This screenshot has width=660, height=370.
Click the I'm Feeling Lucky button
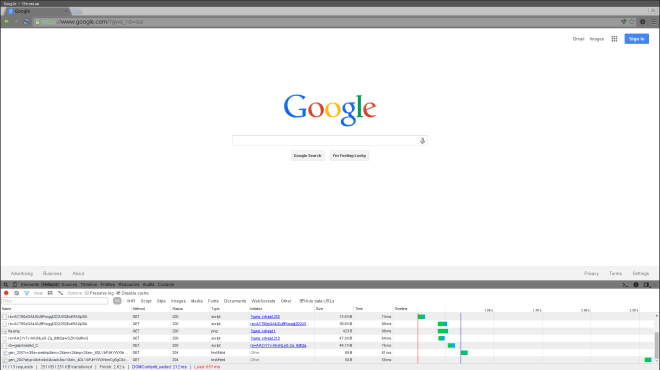(x=349, y=156)
